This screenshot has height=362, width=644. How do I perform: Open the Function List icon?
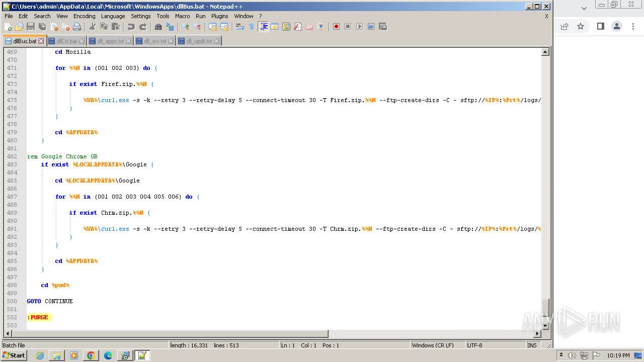[x=298, y=27]
